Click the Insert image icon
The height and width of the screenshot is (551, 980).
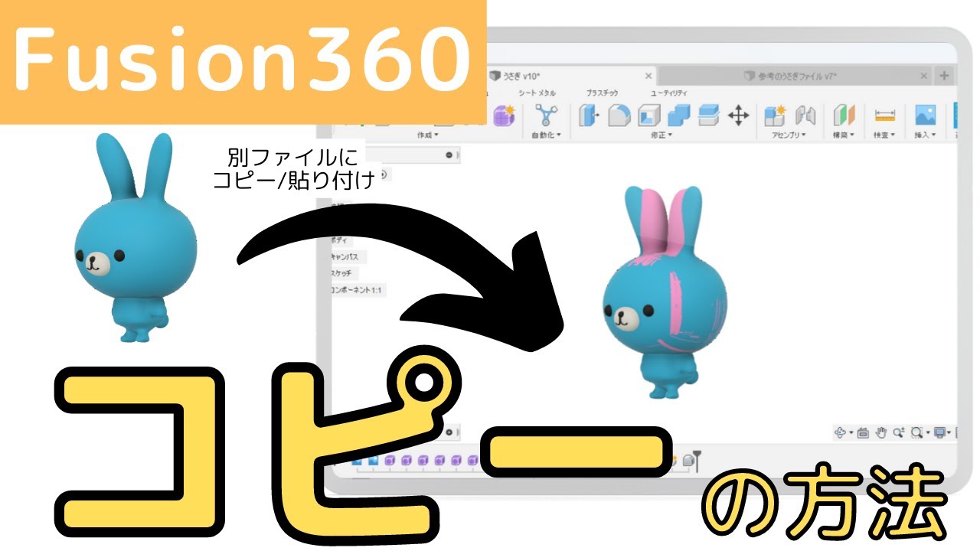point(926,116)
